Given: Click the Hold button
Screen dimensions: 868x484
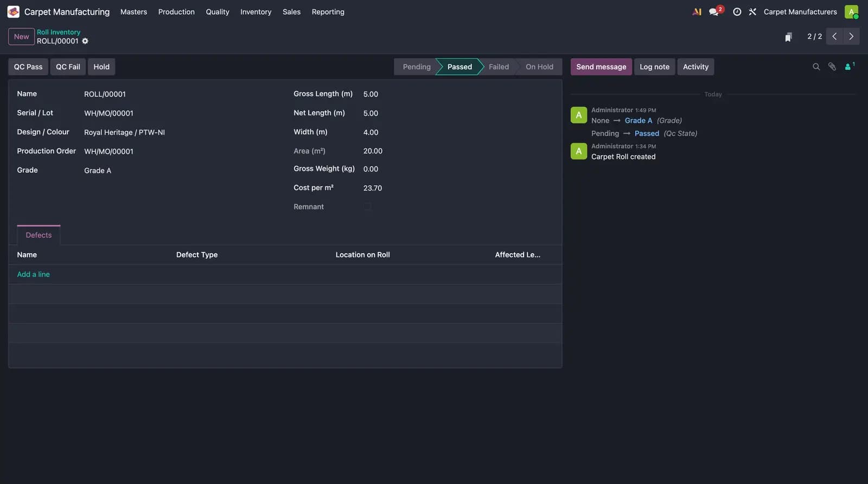Looking at the screenshot, I should (101, 67).
